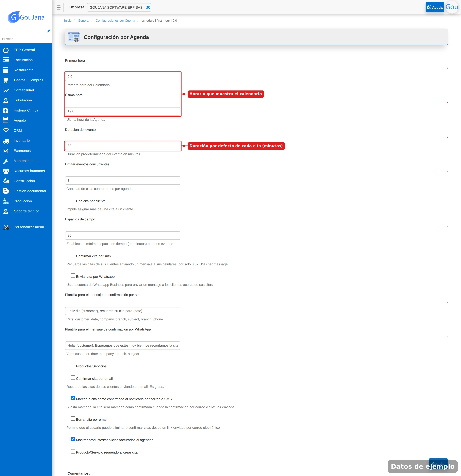The image size is (461, 476).
Task: Click the Limitar eventos concurrentes field
Action: 123,180
